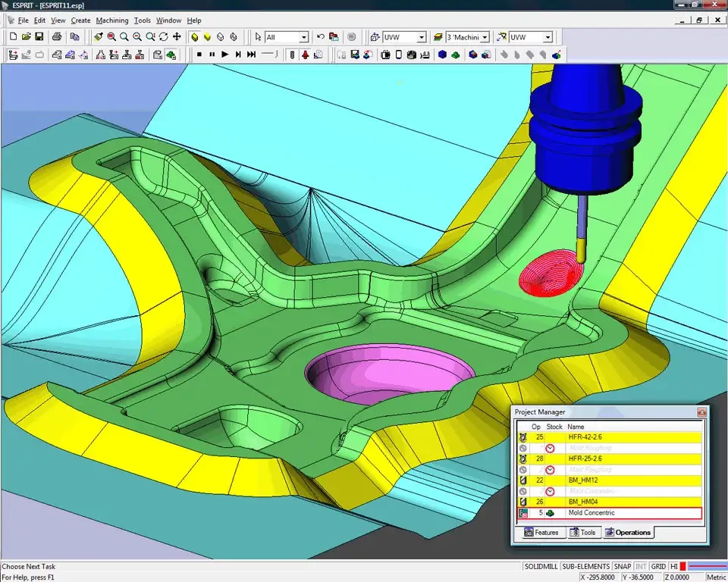
Task: Toggle SNAP mode in status bar
Action: [x=622, y=566]
